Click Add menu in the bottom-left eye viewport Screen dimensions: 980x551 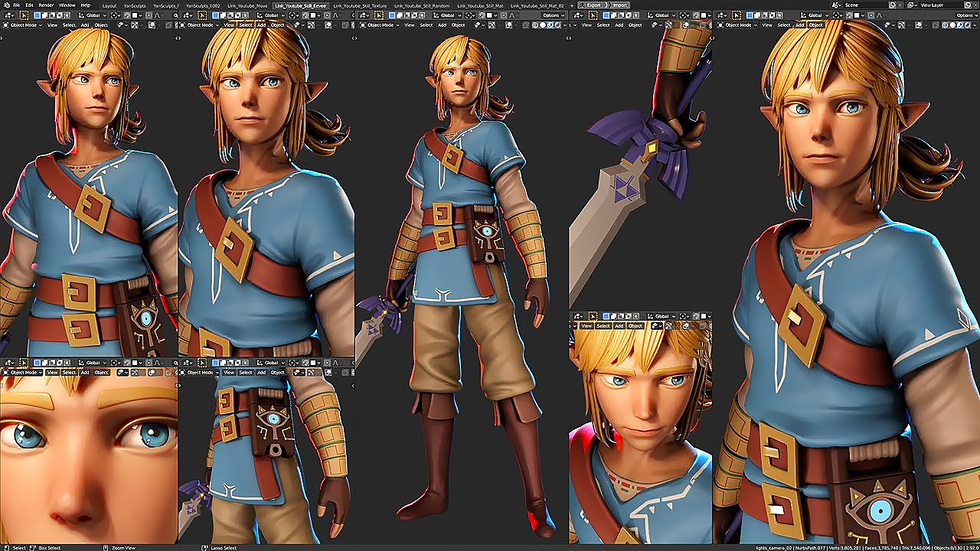tap(85, 373)
